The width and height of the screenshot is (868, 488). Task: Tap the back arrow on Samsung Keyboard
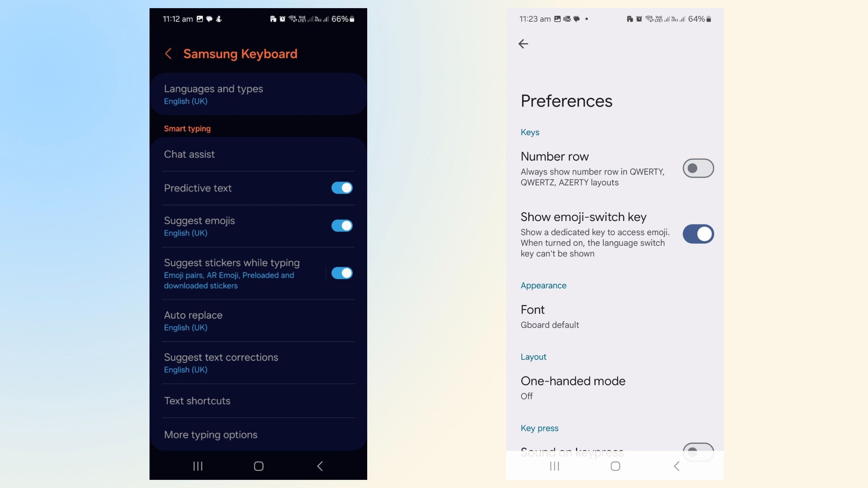pos(168,54)
